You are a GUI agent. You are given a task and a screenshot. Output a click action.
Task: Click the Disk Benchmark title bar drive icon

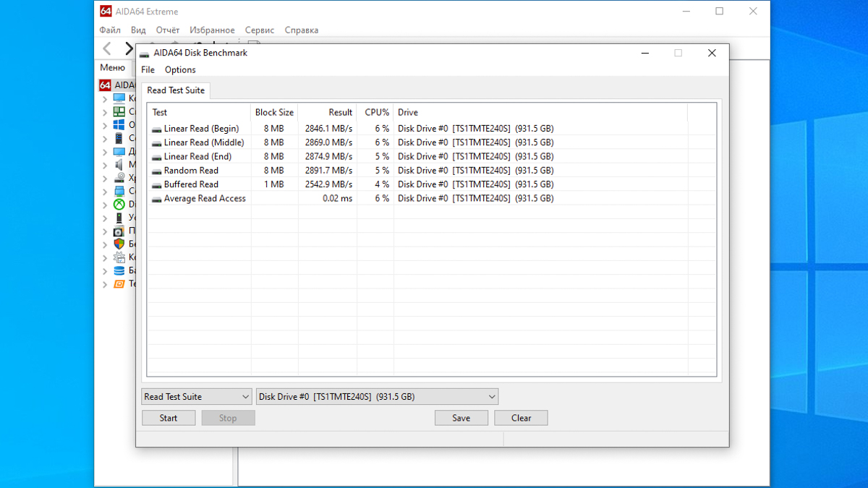click(145, 53)
